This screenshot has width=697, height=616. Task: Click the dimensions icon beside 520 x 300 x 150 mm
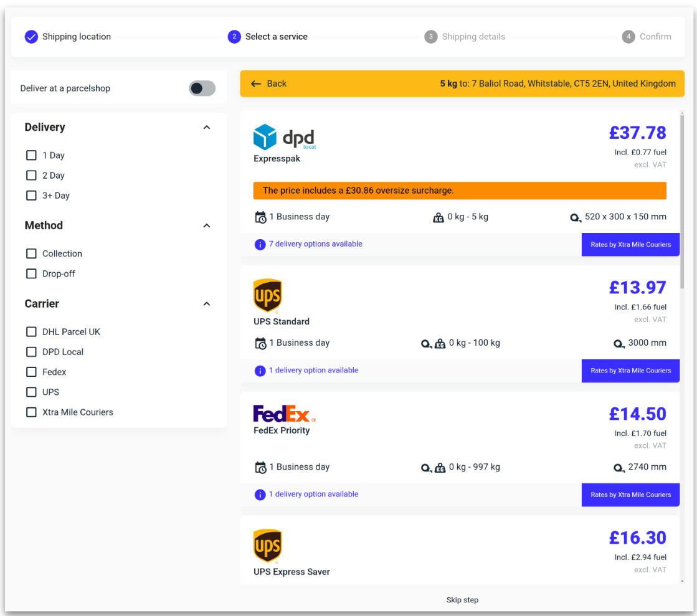[576, 217]
